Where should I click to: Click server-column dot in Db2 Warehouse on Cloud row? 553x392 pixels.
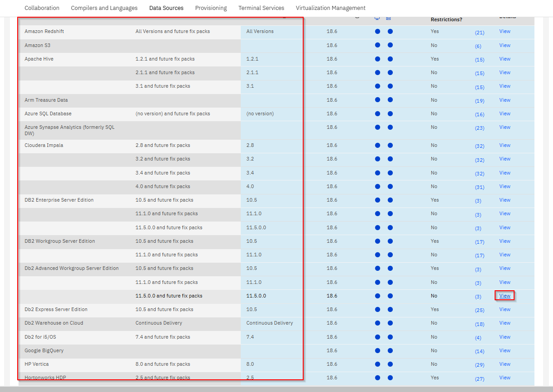click(390, 323)
